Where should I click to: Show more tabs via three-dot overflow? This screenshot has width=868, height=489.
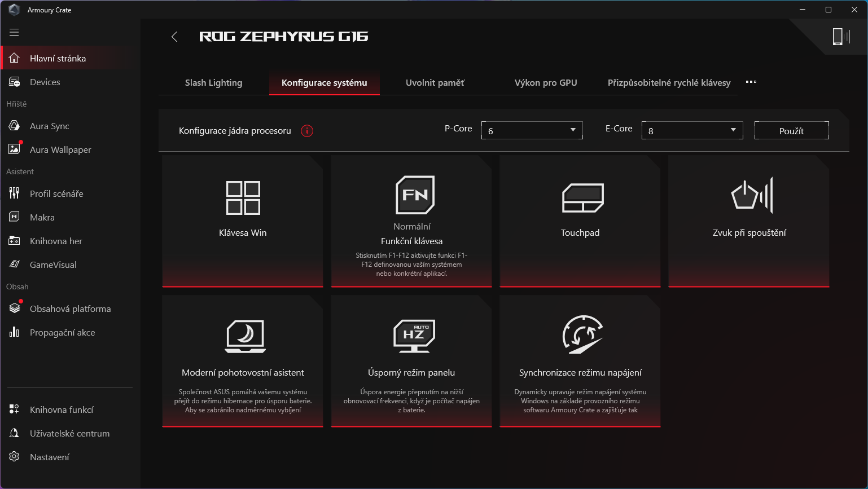[x=751, y=82]
